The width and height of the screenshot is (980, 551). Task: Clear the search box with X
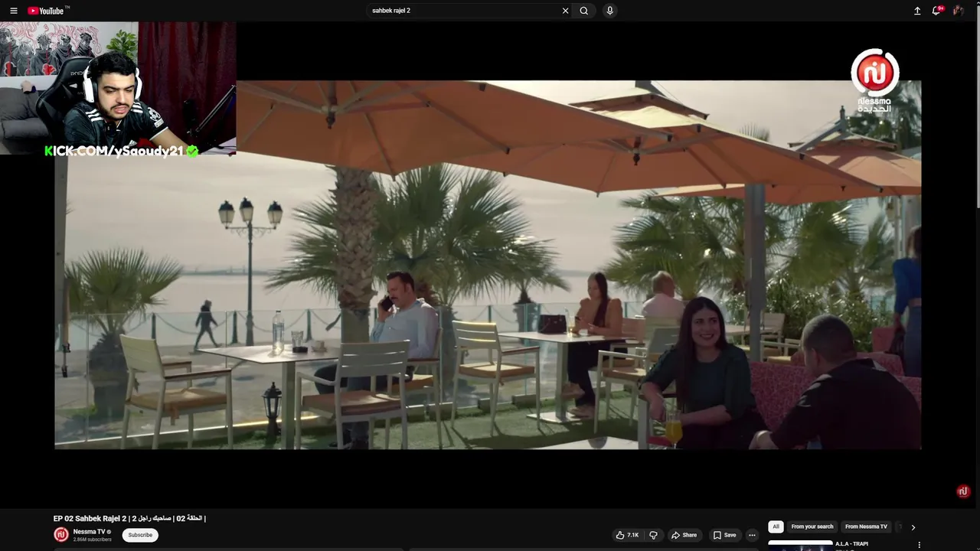(566, 11)
